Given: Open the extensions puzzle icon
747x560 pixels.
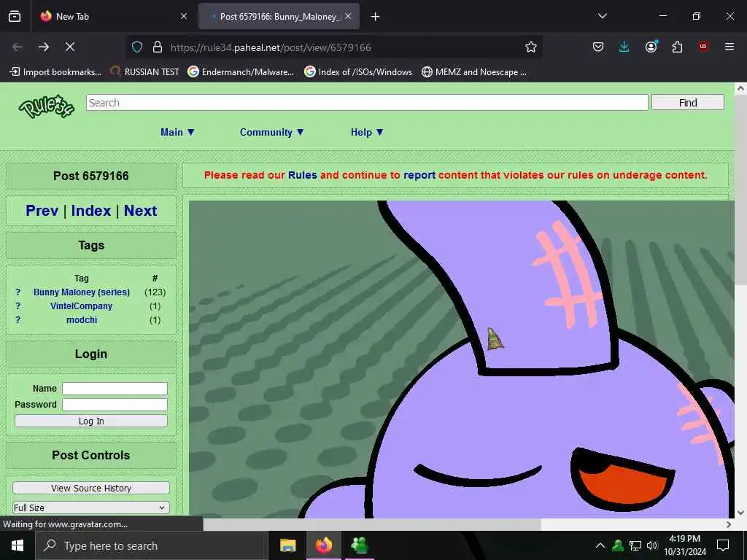Looking at the screenshot, I should 677,47.
